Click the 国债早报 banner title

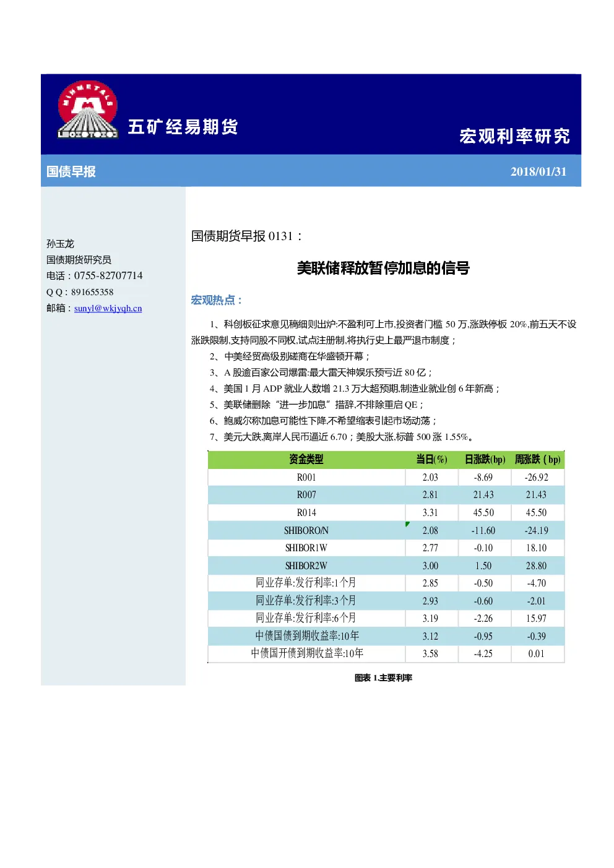point(71,171)
